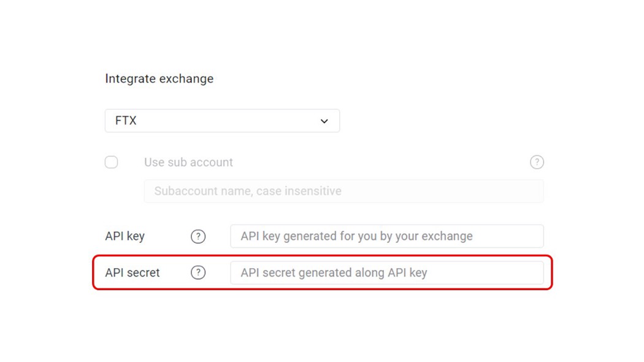Click the placeholder API secret generated along API key

coord(334,273)
